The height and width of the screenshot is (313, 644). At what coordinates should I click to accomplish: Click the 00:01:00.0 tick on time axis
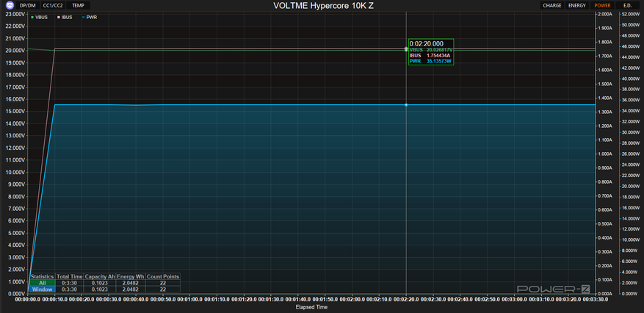click(189, 301)
